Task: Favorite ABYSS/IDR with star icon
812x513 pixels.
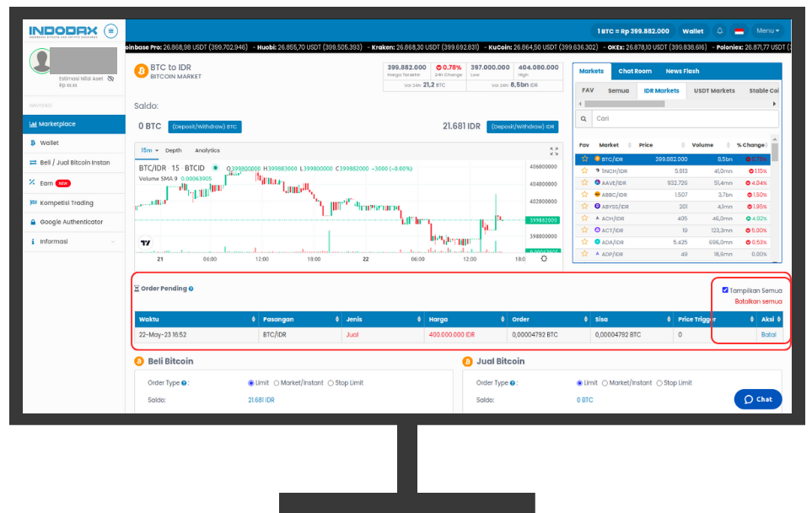Action: [584, 206]
